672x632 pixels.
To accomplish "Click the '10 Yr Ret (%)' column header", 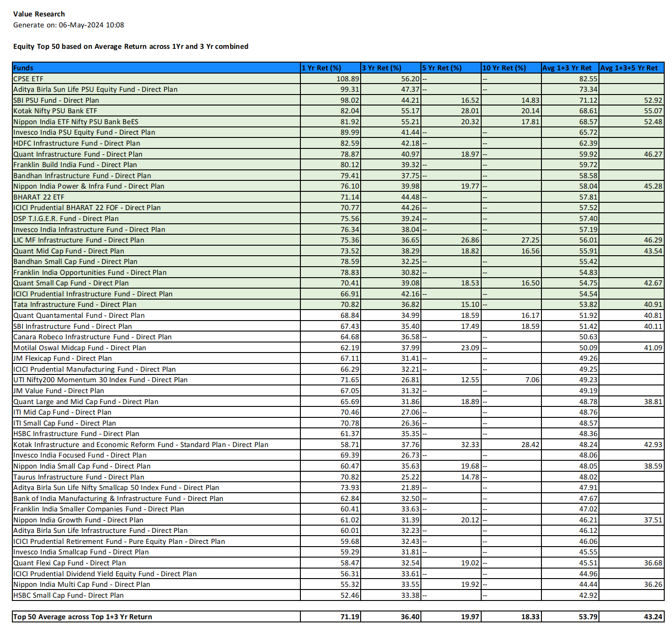I will (x=511, y=68).
